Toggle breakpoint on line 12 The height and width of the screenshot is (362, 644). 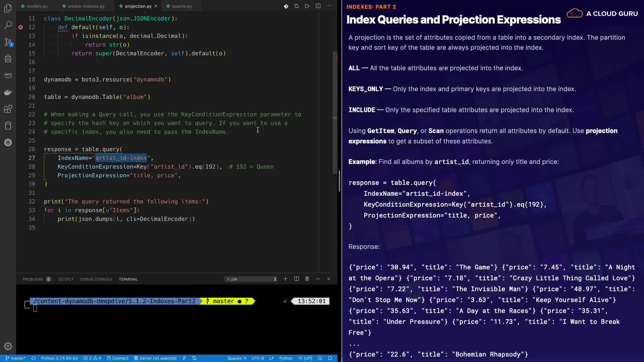point(20,27)
